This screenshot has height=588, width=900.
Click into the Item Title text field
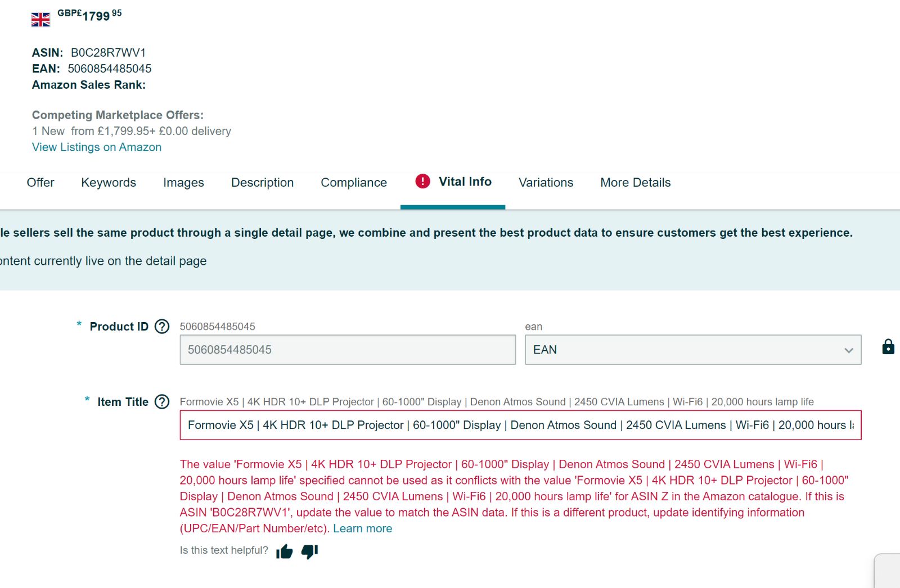[x=520, y=425]
